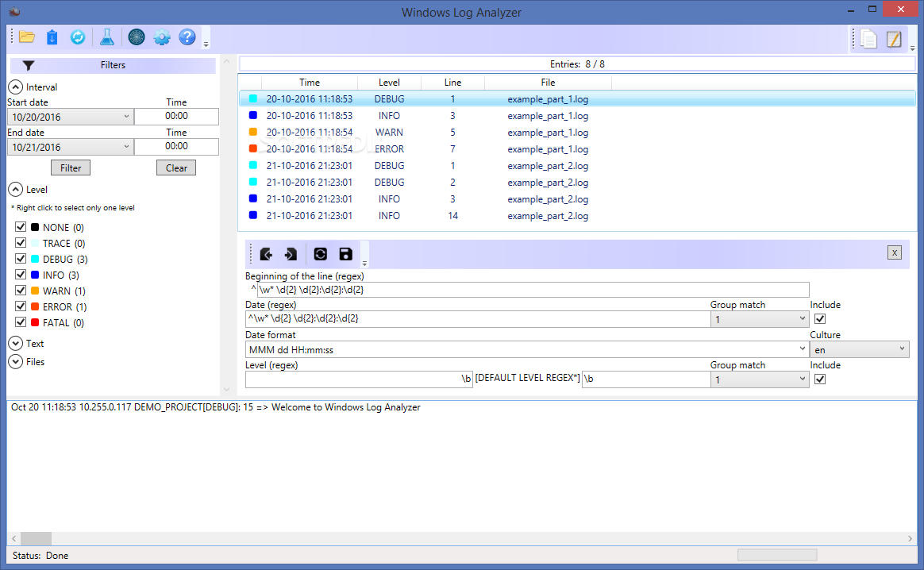Click the black funnel Filters icon

click(29, 65)
